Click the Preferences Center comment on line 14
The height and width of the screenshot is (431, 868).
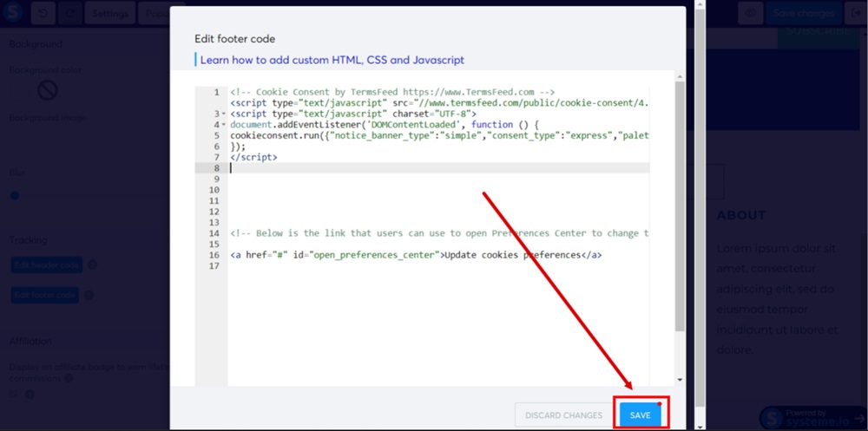click(x=439, y=233)
